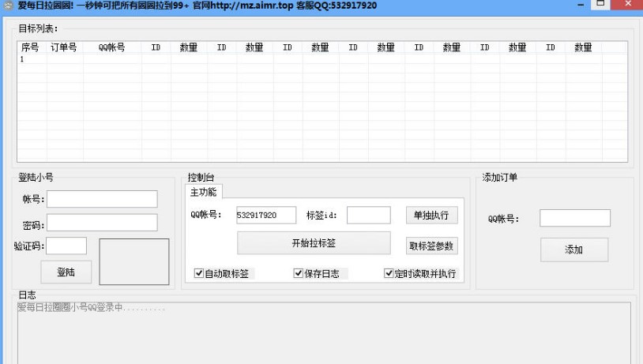Focus the QQ帐号 field in 添加订单
The width and height of the screenshot is (643, 364).
coord(575,218)
